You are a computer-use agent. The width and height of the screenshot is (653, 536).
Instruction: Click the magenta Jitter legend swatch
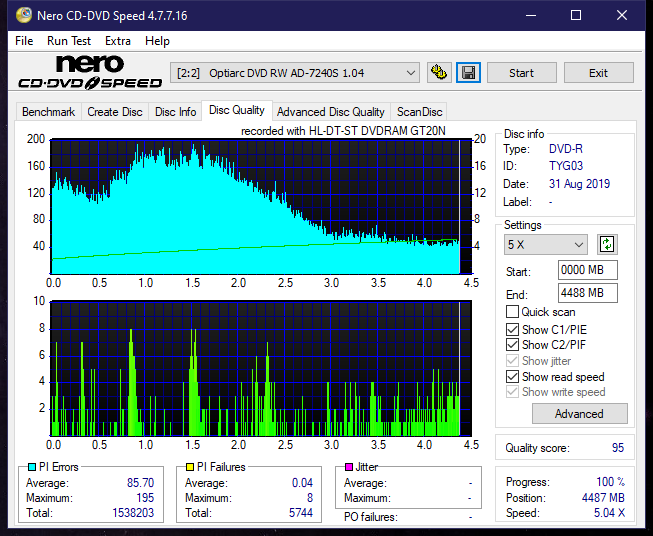349,467
